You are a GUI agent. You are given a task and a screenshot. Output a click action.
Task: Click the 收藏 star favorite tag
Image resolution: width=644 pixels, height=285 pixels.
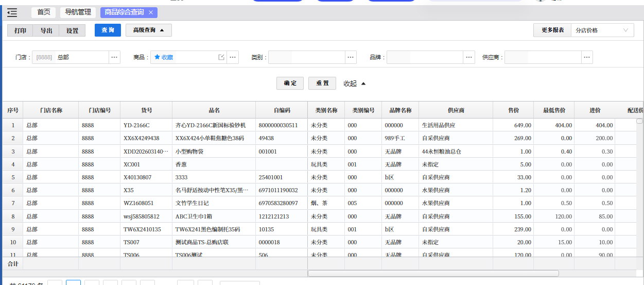[164, 57]
